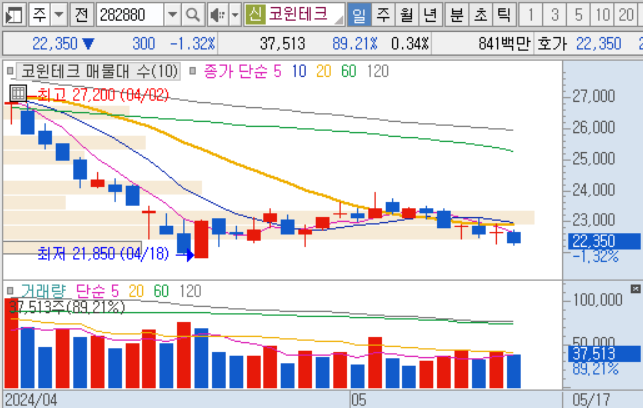This screenshot has width=643, height=408.
Task: Click the green 신 badge icon
Action: pos(255,15)
